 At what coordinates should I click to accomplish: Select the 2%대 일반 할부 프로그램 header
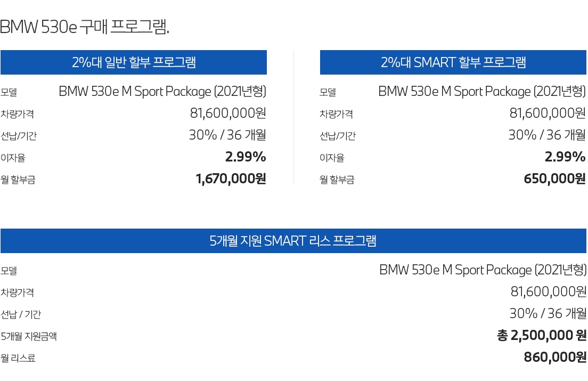pyautogui.click(x=134, y=62)
